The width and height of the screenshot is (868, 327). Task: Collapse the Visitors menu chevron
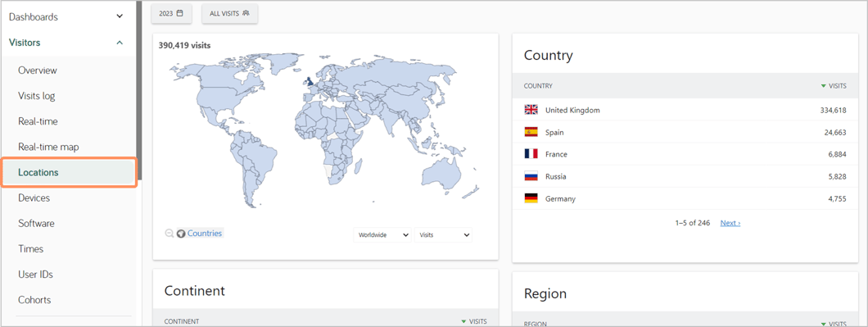[120, 43]
